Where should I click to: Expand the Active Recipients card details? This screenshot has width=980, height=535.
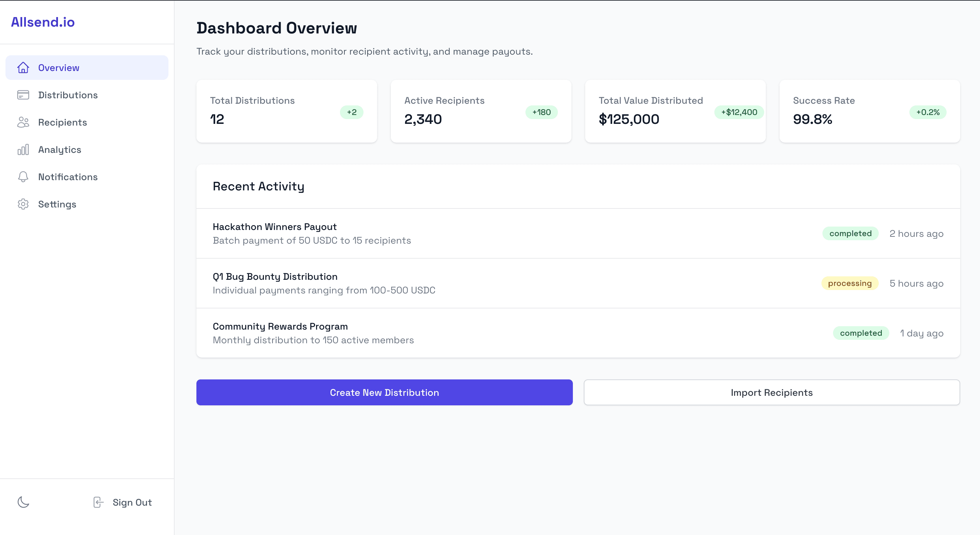click(481, 111)
